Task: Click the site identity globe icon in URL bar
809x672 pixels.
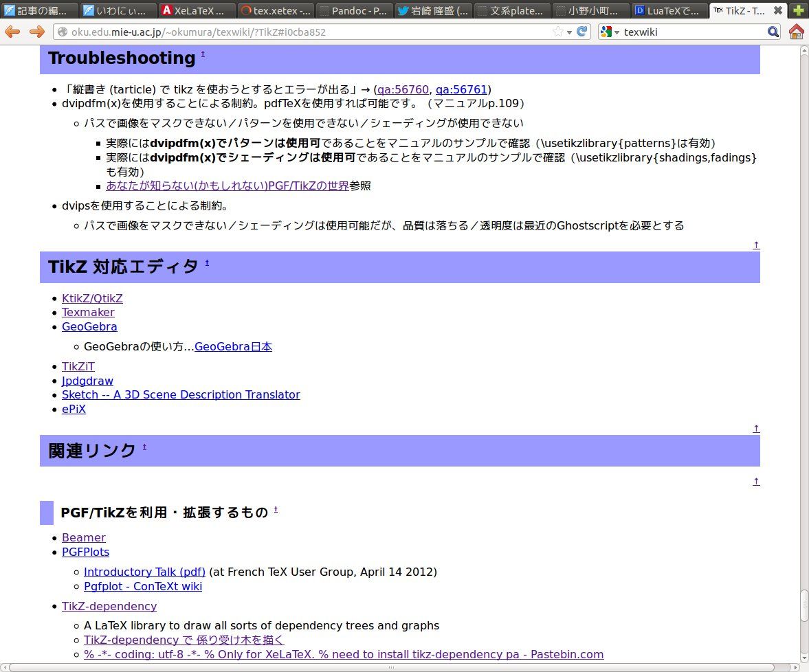Action: click(x=63, y=32)
